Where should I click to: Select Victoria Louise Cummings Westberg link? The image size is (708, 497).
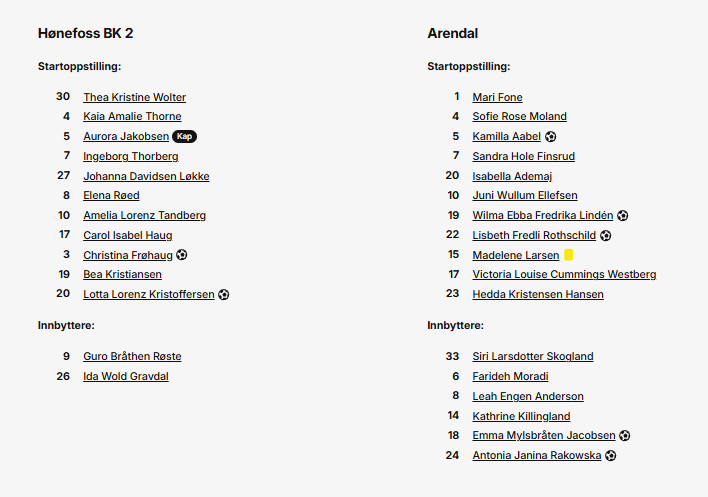coord(564,275)
